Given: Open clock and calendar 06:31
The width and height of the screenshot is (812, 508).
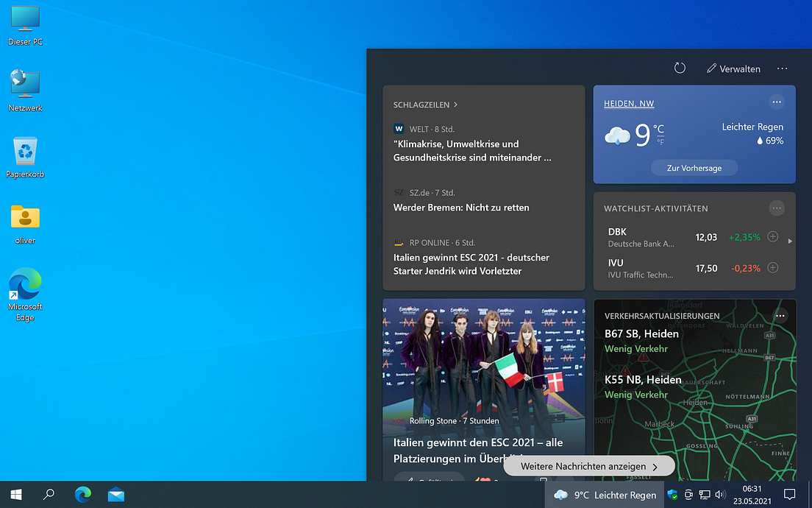Looking at the screenshot, I should click(x=752, y=495).
